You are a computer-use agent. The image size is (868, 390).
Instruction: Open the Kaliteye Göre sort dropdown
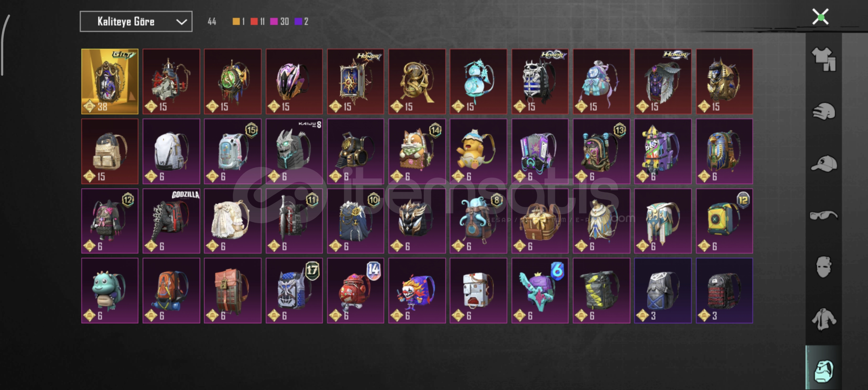136,22
